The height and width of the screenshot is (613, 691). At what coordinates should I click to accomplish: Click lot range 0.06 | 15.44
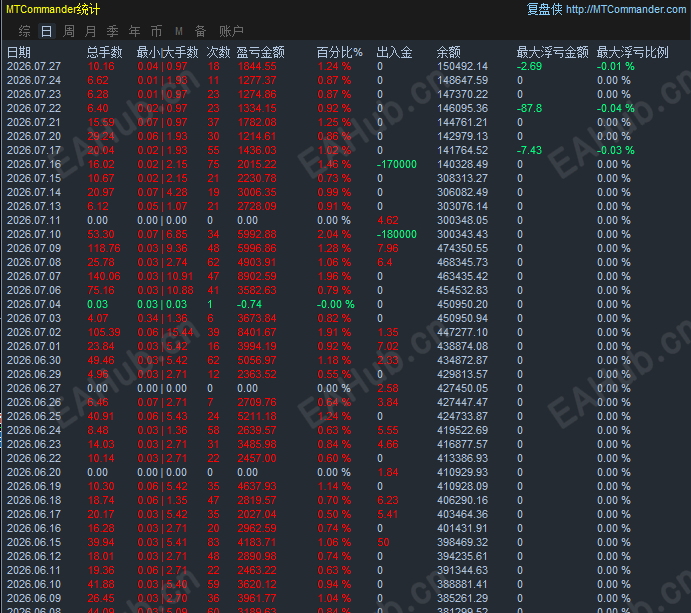(165, 332)
